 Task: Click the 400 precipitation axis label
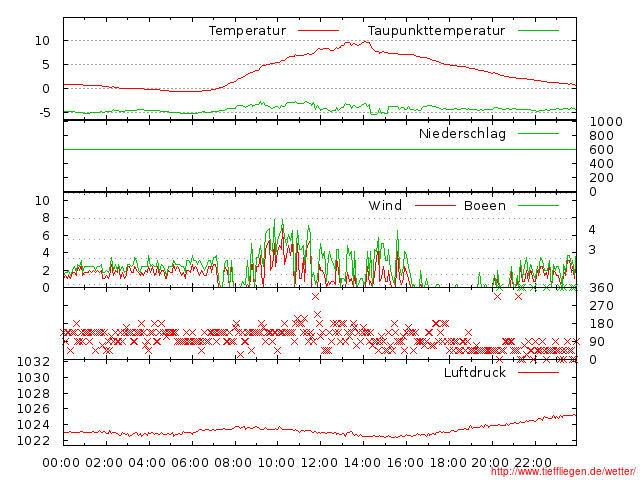(602, 164)
